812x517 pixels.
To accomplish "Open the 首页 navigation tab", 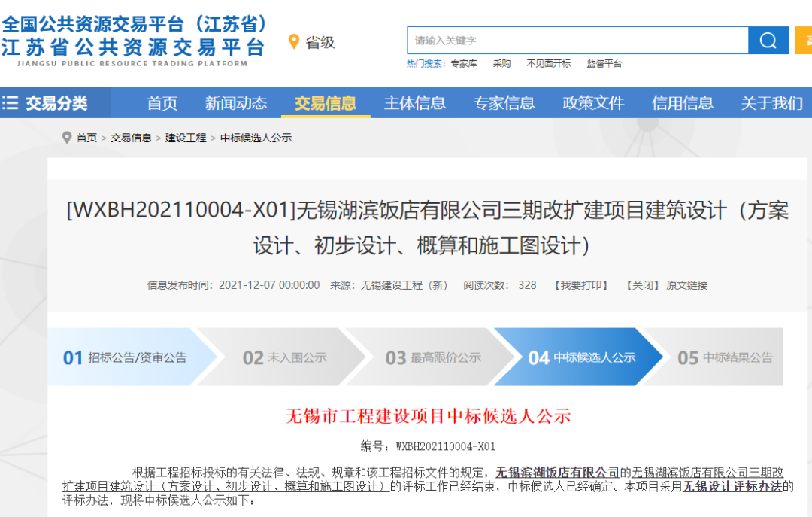I will [162, 103].
